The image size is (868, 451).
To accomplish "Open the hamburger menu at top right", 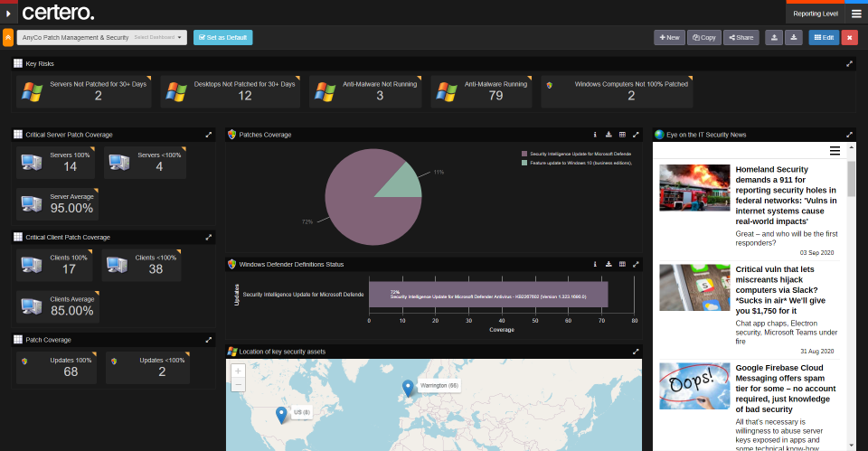I will 856,14.
